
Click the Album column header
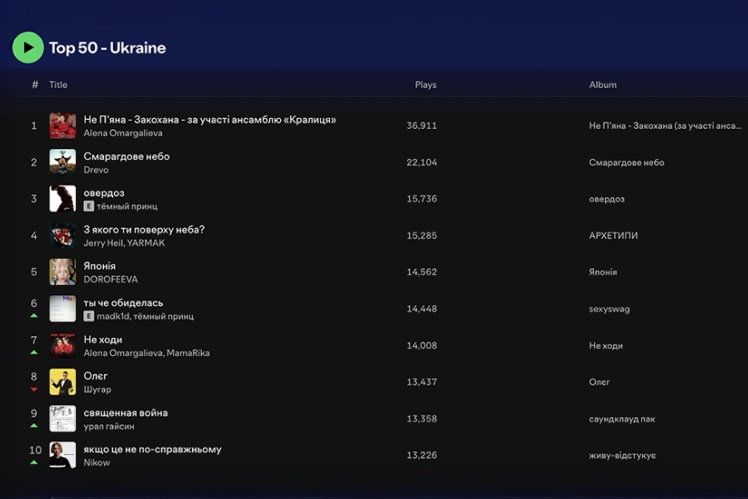(603, 84)
